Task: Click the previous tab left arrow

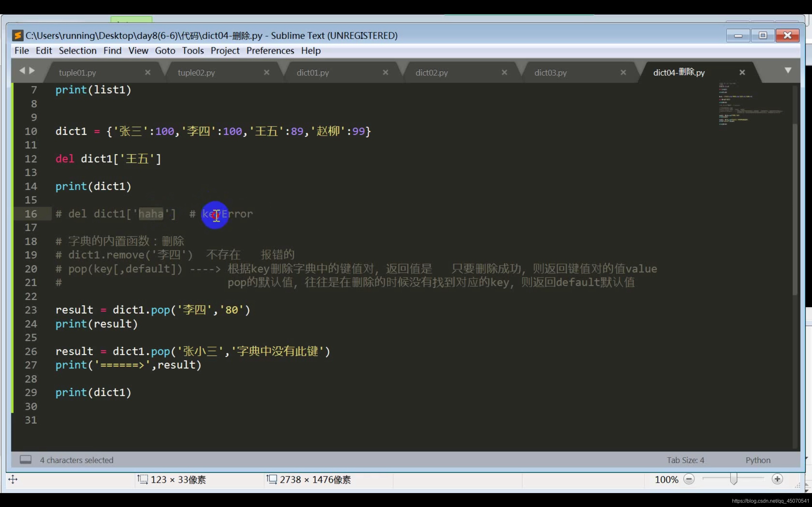Action: [22, 70]
